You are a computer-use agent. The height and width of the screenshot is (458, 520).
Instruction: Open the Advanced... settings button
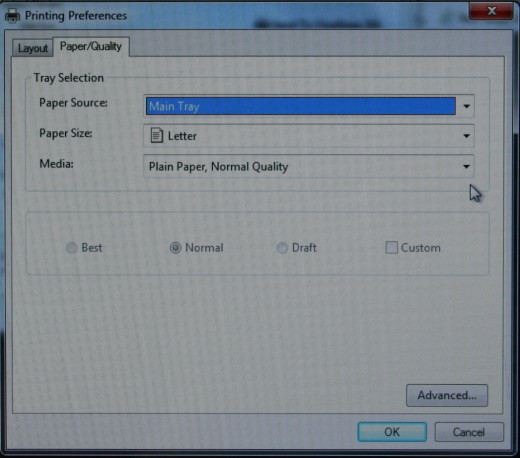click(447, 395)
